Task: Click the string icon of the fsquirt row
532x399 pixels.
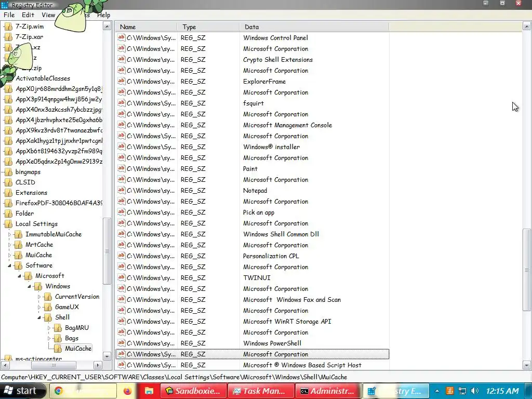Action: click(121, 103)
